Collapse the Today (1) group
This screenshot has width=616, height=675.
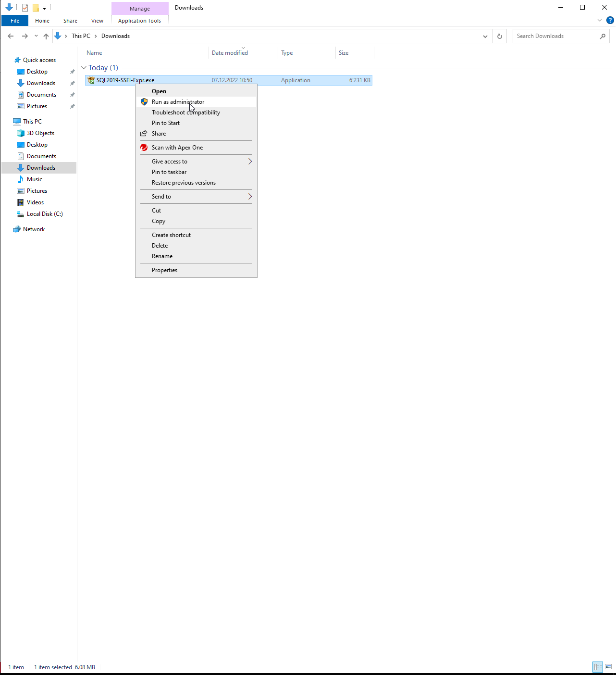pos(84,68)
